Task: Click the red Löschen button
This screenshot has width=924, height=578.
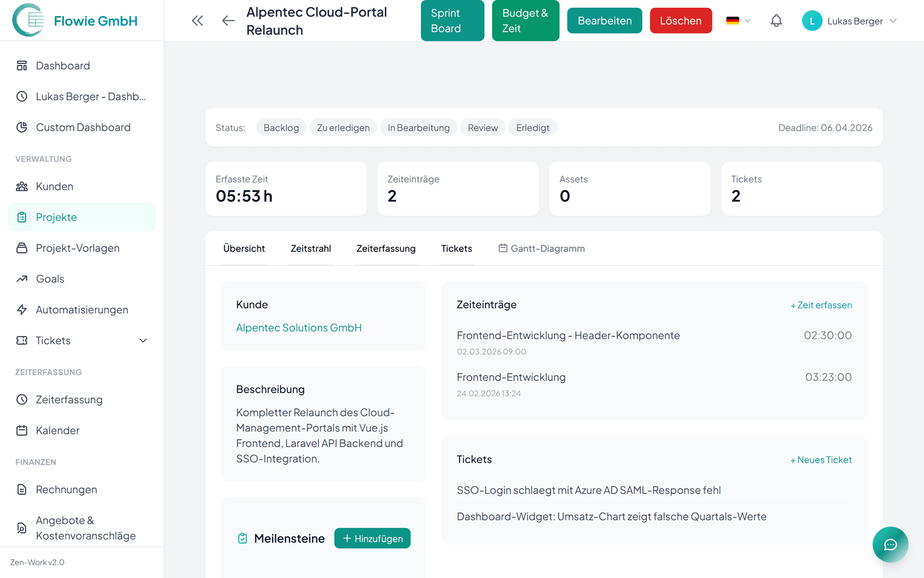Action: (680, 21)
